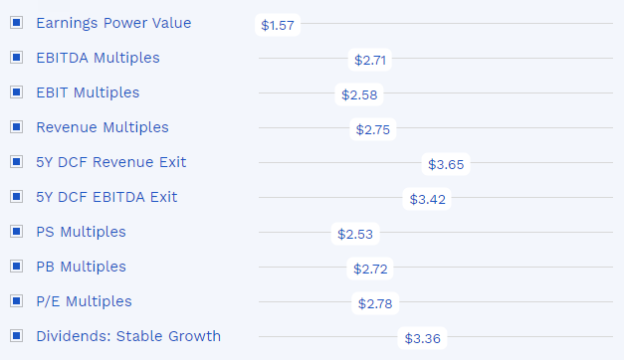Viewport: 624px width, 364px height.
Task: Uncheck Dividends: Stable Growth checkbox
Action: pos(16,336)
